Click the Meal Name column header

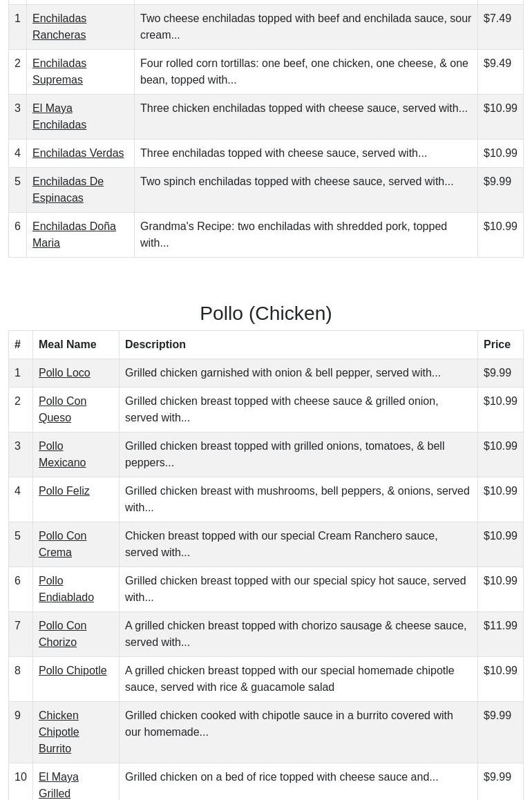(67, 344)
